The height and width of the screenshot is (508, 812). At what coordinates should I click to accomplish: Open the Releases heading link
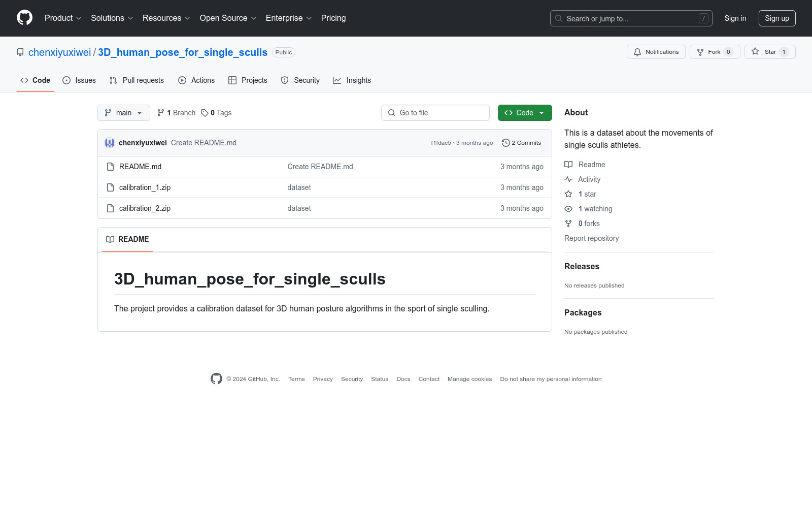[x=582, y=267]
